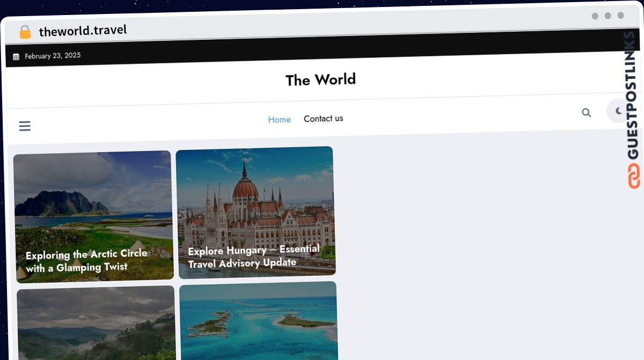Open Explore Hungary Travel Advisory article
This screenshot has width=644, height=360.
click(x=254, y=256)
